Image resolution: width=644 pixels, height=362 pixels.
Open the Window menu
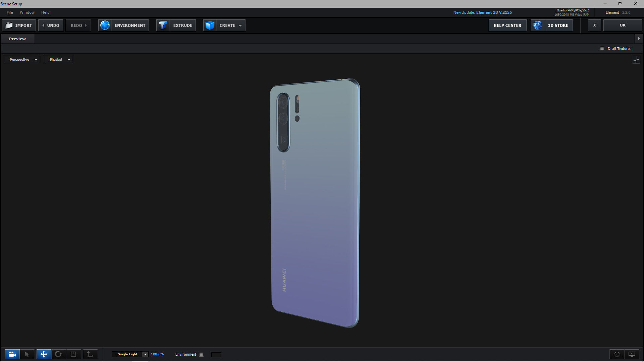click(x=27, y=12)
